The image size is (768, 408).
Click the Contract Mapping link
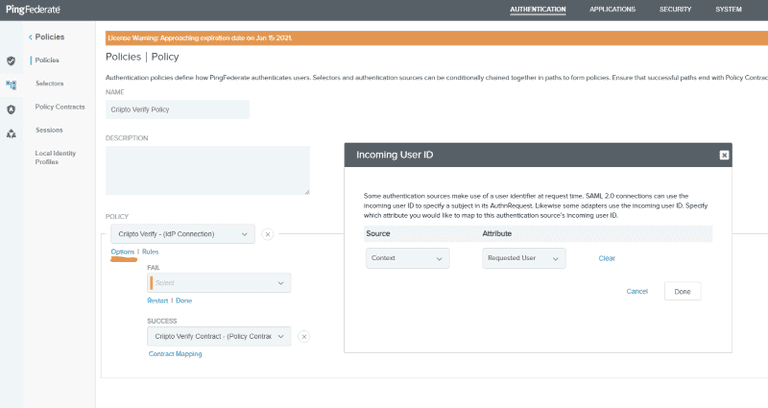point(175,354)
